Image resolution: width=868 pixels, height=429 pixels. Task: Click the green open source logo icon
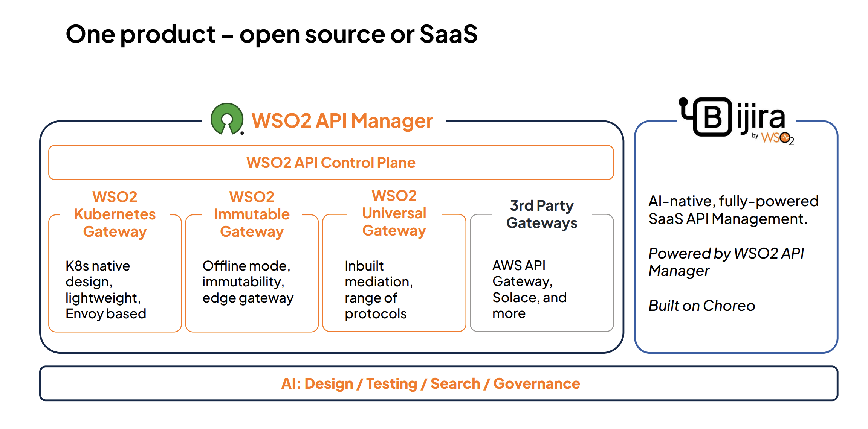tap(227, 119)
